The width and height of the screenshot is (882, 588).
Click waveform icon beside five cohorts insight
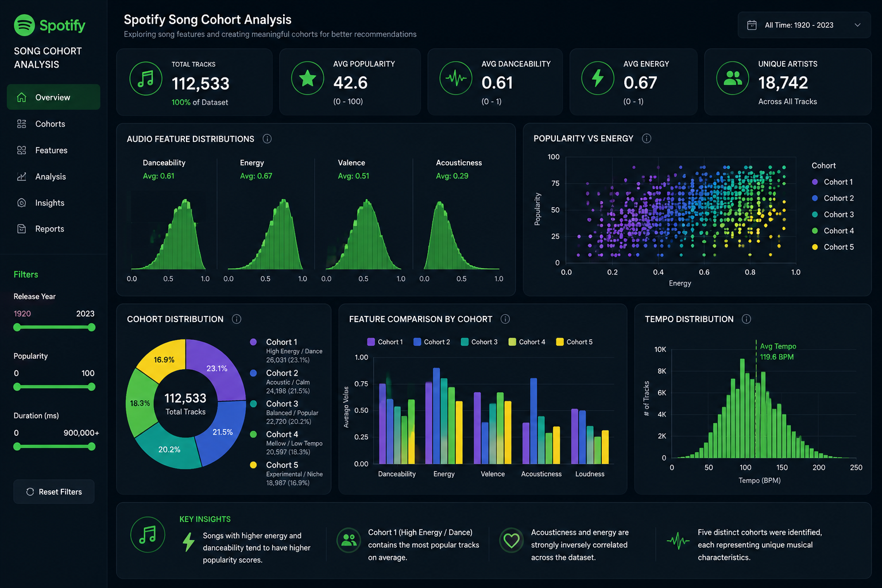point(678,540)
